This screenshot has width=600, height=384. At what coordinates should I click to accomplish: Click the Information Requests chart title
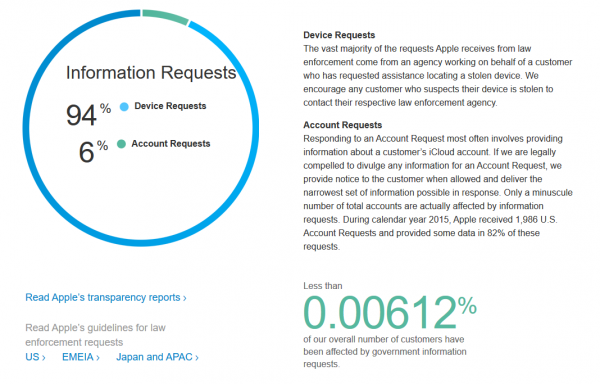coord(151,73)
